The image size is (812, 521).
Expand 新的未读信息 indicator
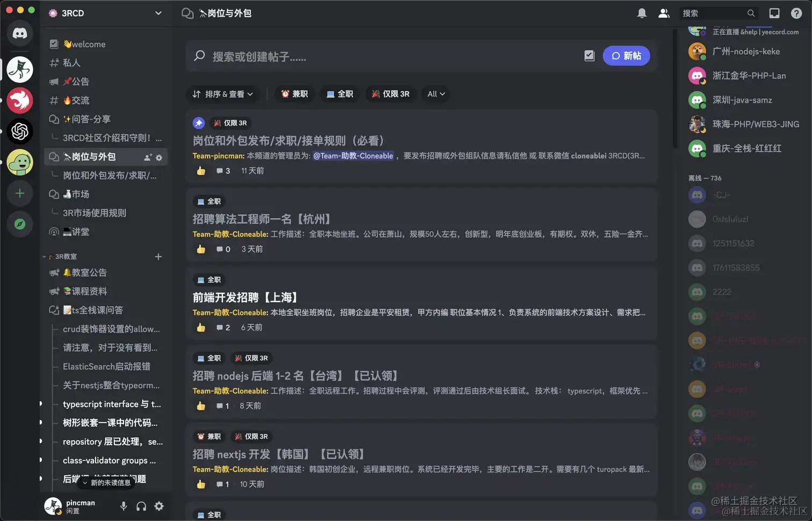[106, 482]
